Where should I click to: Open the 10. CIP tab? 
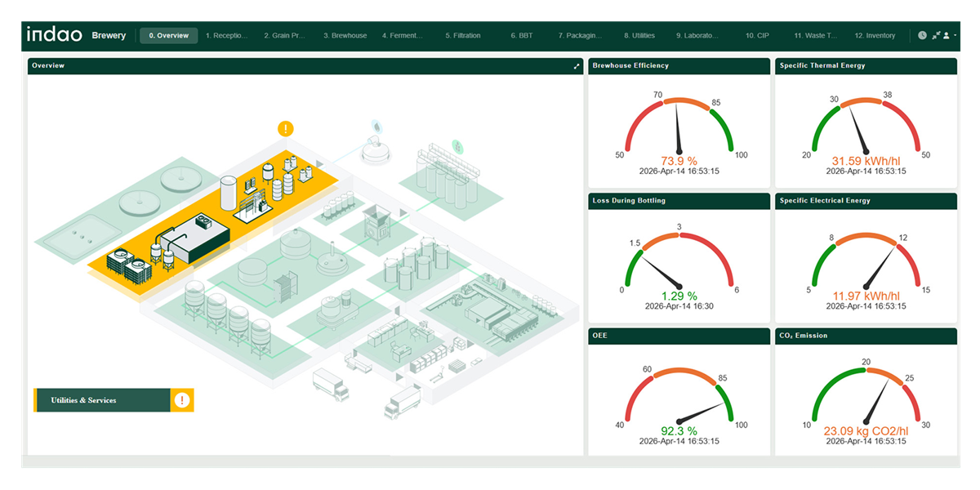tap(757, 36)
